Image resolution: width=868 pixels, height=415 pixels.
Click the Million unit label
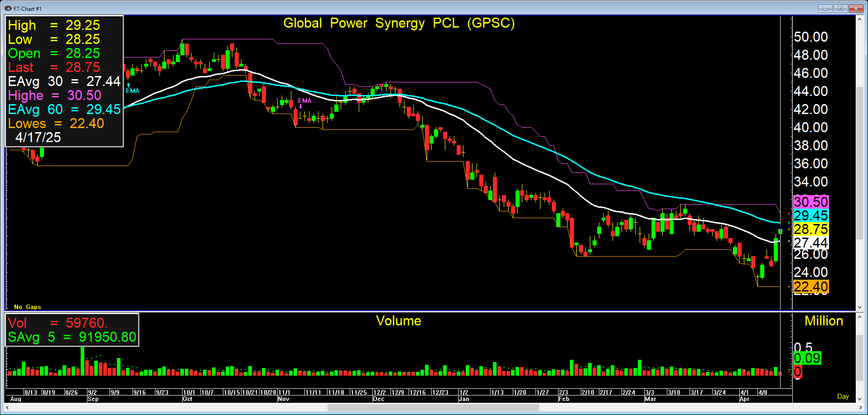pos(824,321)
